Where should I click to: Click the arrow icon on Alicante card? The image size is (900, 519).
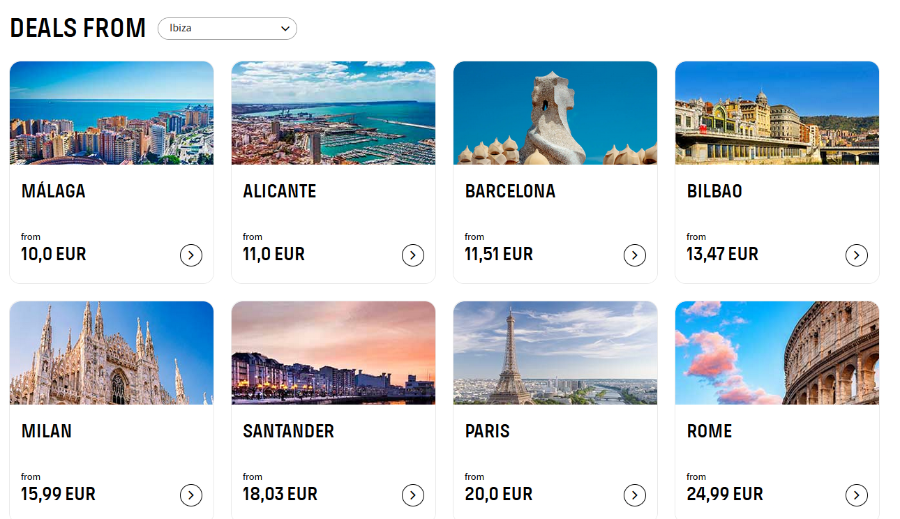click(x=413, y=255)
